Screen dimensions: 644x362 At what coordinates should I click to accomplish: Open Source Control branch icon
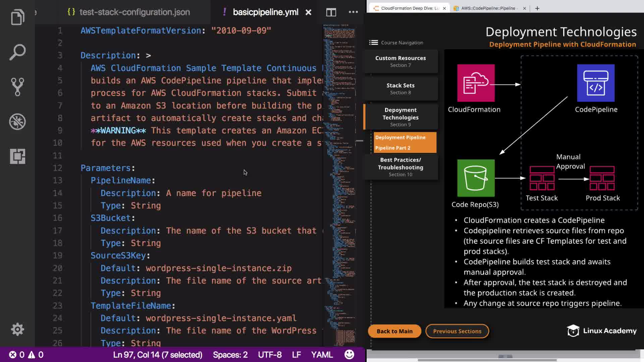point(17,87)
